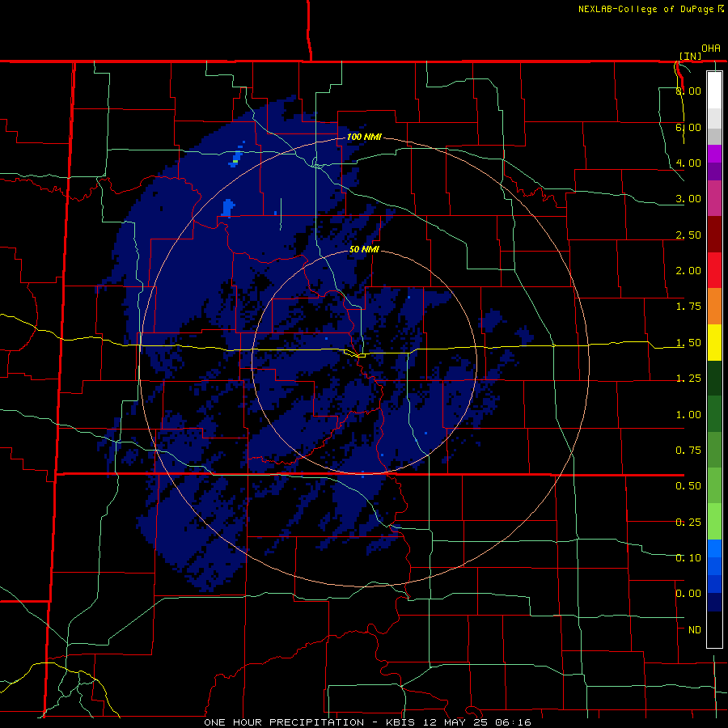Screen dimensions: 728x728
Task: Click the ND legend label
Action: (694, 630)
